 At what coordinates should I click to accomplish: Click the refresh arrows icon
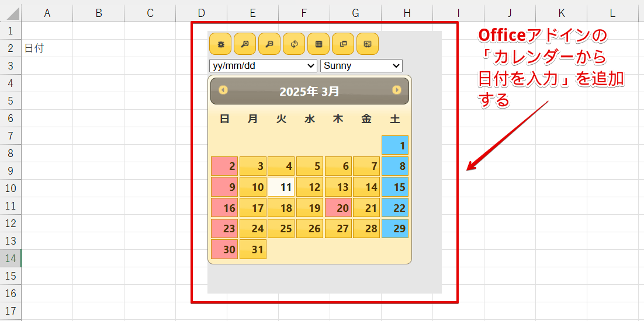coord(294,44)
